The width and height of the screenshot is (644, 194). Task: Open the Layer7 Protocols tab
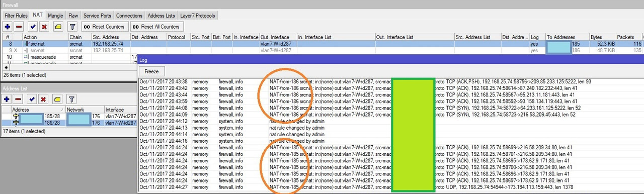point(198,16)
